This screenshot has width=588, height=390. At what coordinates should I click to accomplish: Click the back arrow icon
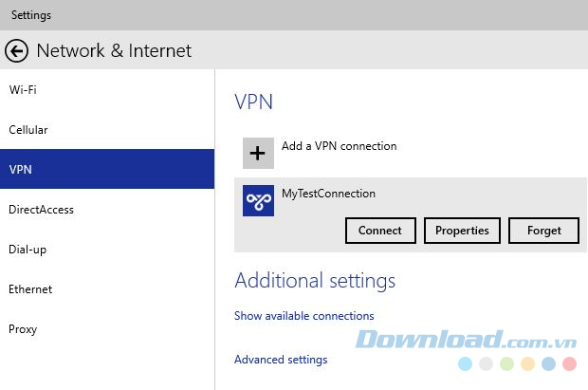pyautogui.click(x=16, y=50)
